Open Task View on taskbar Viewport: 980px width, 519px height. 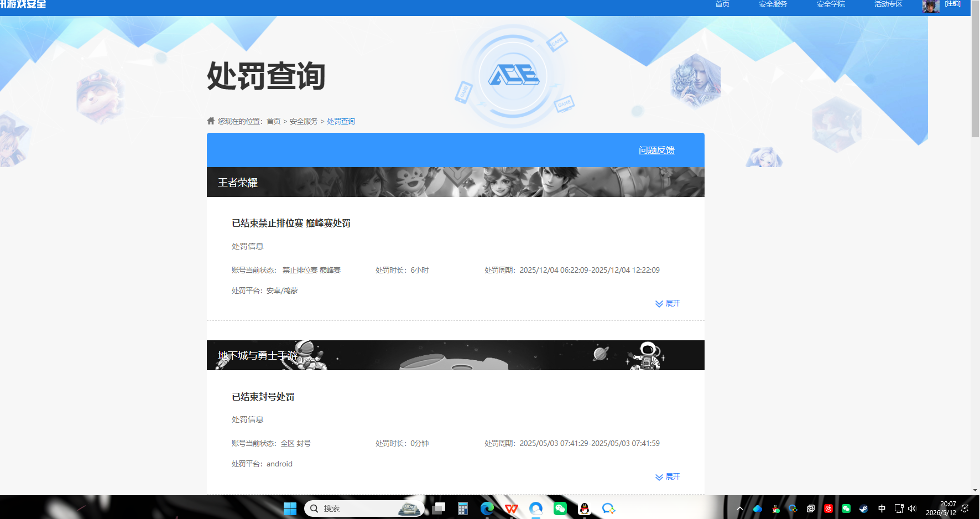coord(439,508)
